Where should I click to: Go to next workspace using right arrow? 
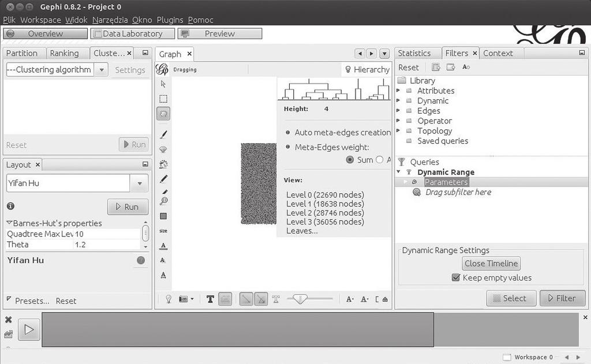[x=578, y=357]
